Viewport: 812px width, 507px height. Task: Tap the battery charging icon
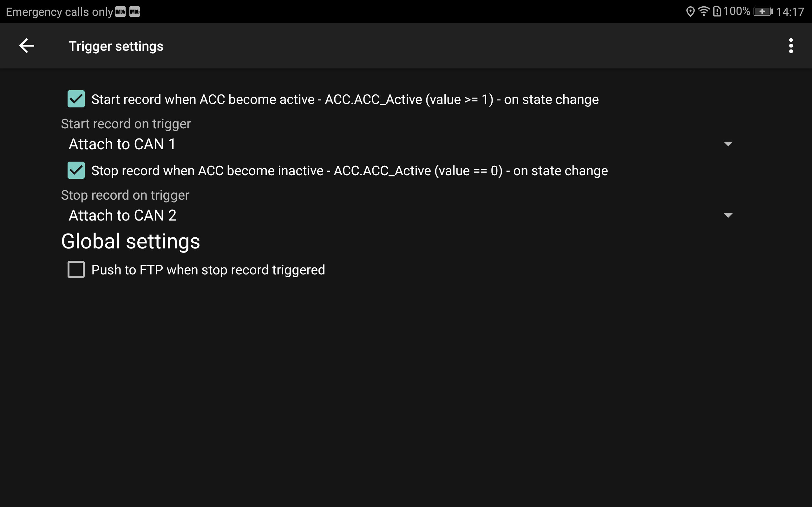point(763,12)
